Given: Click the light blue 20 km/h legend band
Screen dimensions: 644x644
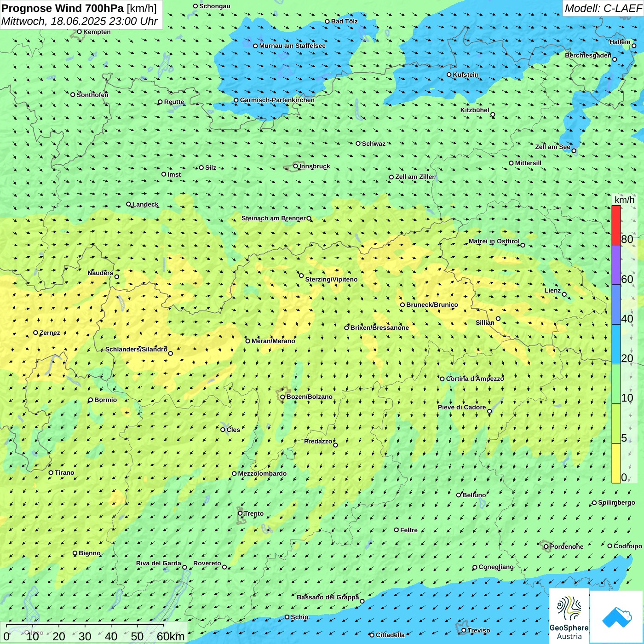Looking at the screenshot, I should pos(616,344).
